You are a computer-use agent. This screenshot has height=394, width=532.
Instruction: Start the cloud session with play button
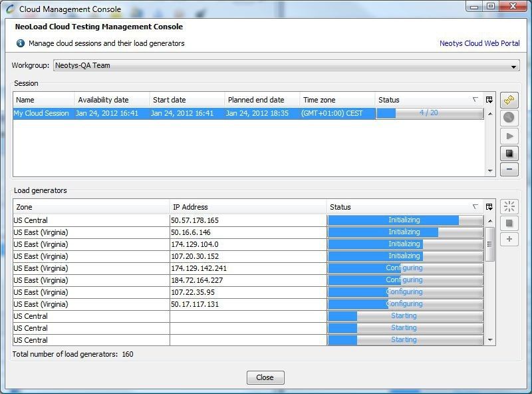tap(509, 136)
